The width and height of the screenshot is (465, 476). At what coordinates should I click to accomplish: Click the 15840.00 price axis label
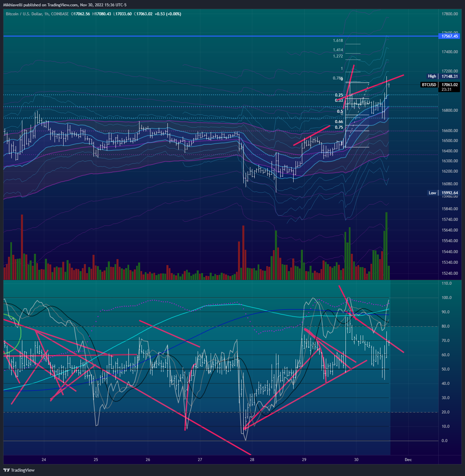click(450, 209)
